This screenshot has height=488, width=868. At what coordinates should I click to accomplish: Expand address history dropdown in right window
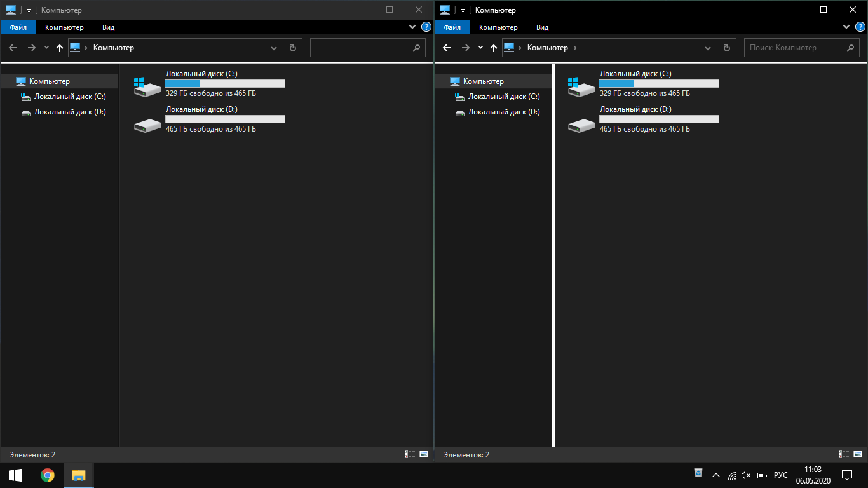[x=708, y=48]
